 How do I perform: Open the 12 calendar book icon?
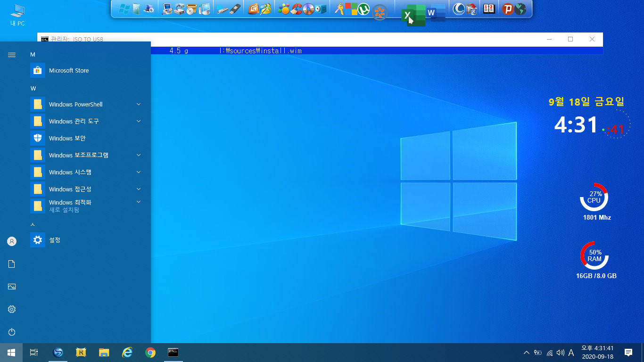(x=489, y=8)
